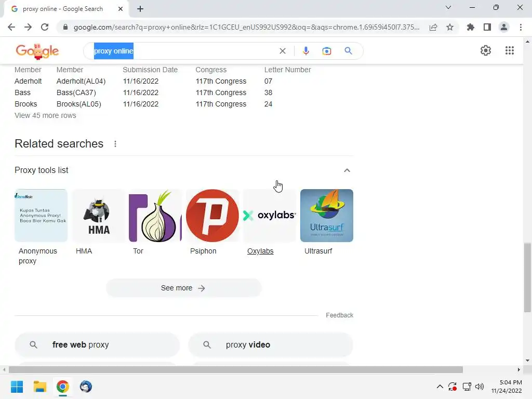Go forward to next page
Viewport: 532px width, 399px height.
click(x=28, y=27)
